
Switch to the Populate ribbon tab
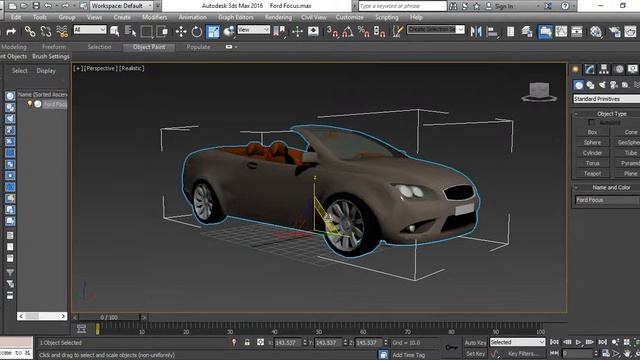[x=198, y=47]
